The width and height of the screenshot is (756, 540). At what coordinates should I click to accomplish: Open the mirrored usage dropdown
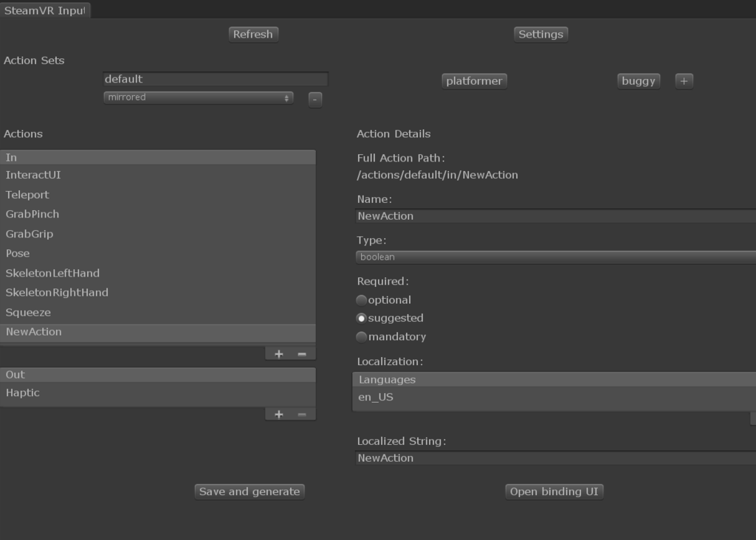point(198,98)
